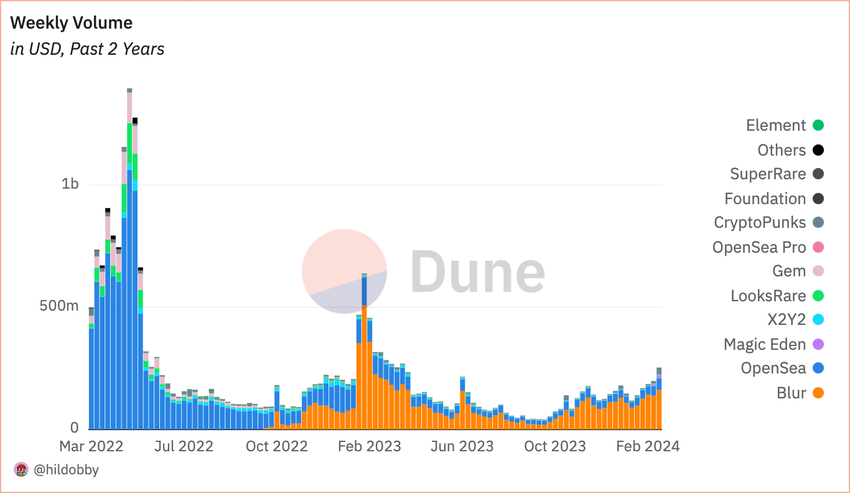The image size is (850, 493).
Task: Click the 'in USD, Past 2 Years' subtitle
Action: [x=87, y=49]
